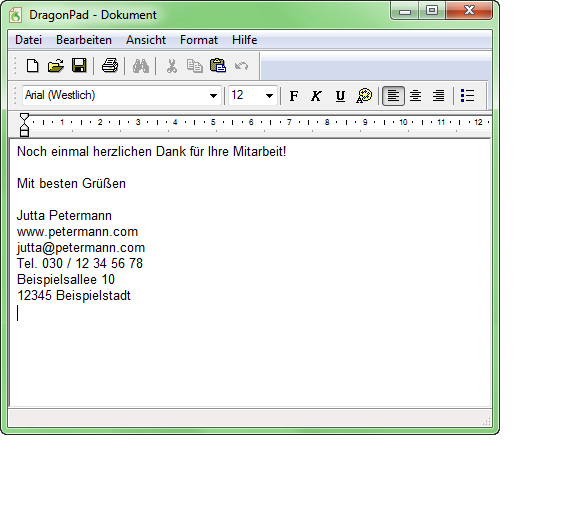Expand the Arial (Westlich) font dropdown
Image resolution: width=588 pixels, height=525 pixels.
click(x=213, y=96)
